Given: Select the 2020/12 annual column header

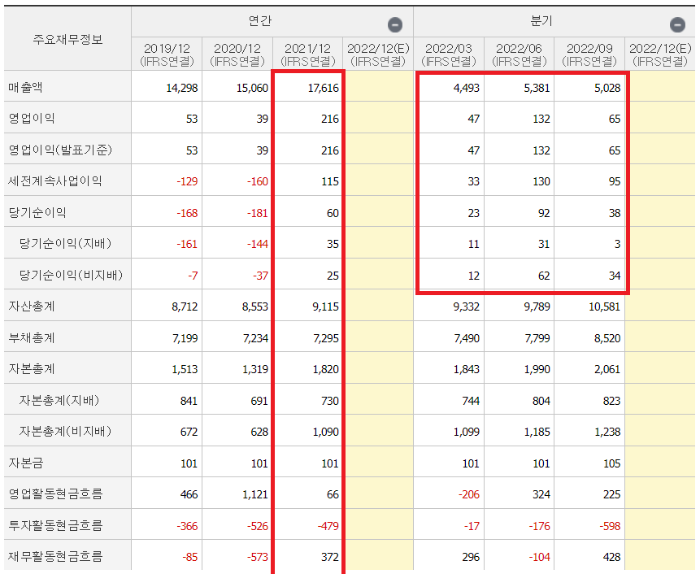Looking at the screenshot, I should point(237,54).
